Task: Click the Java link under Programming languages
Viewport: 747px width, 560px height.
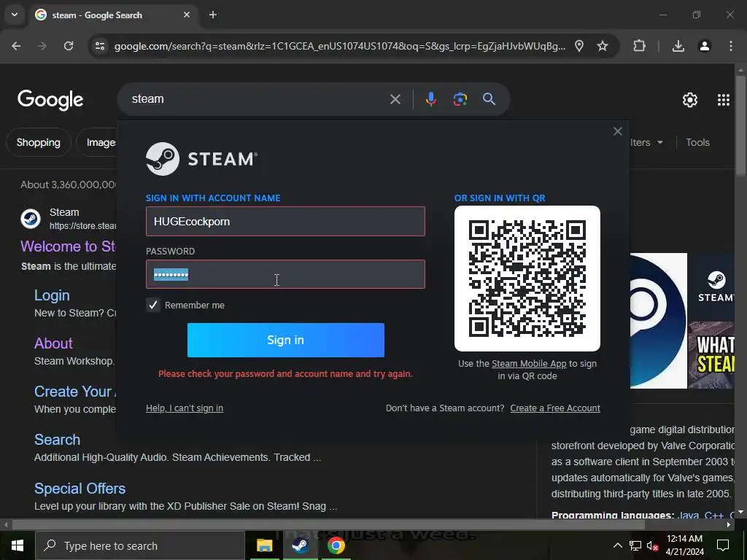Action: (689, 516)
